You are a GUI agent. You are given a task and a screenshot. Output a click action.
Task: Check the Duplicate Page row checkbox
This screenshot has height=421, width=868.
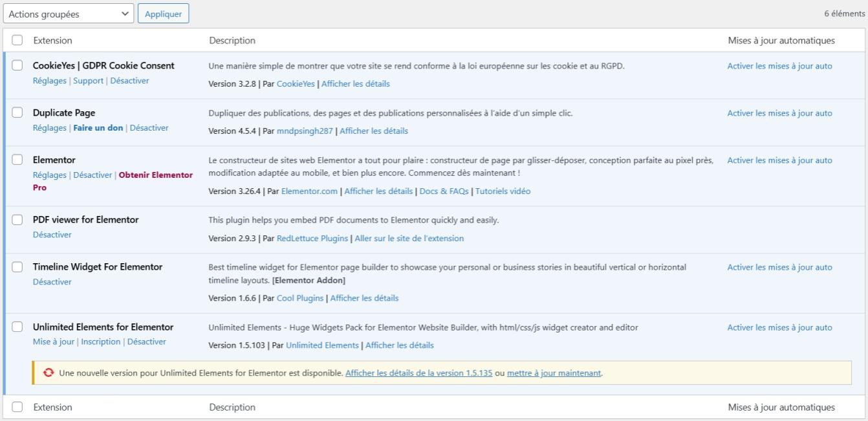tap(17, 113)
